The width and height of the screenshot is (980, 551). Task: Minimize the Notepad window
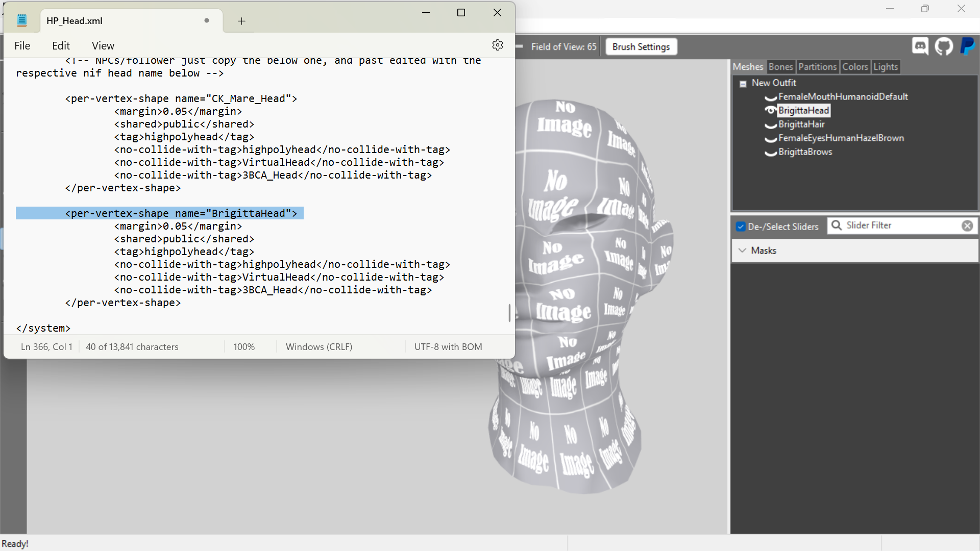(426, 12)
